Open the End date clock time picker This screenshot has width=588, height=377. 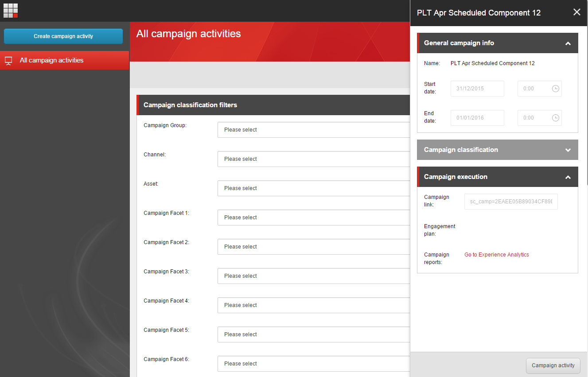(556, 118)
